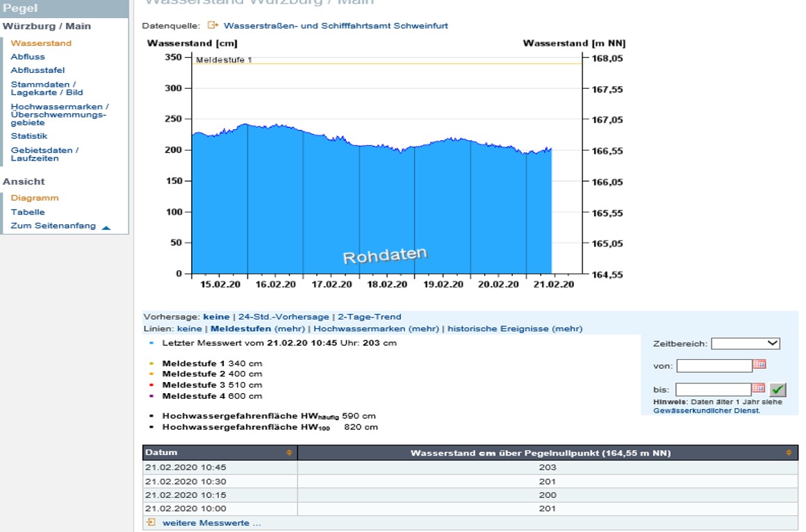Open the Abfluss menu entry

(28, 56)
